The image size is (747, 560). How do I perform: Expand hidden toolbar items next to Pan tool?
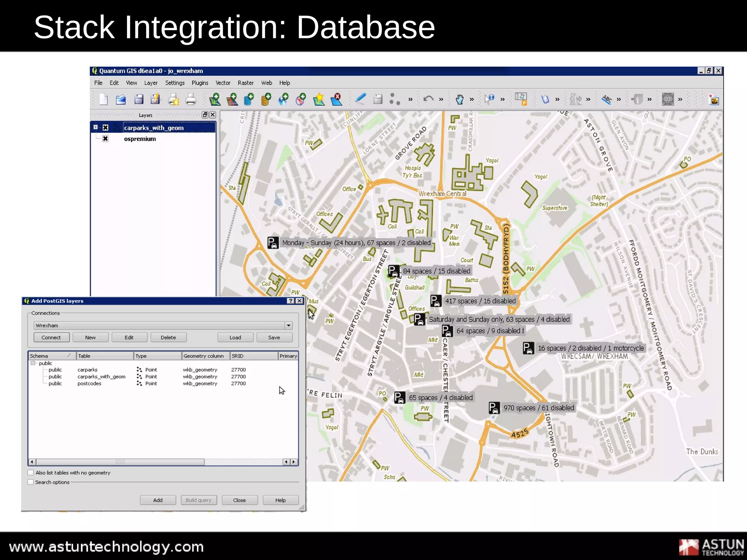[x=472, y=99]
